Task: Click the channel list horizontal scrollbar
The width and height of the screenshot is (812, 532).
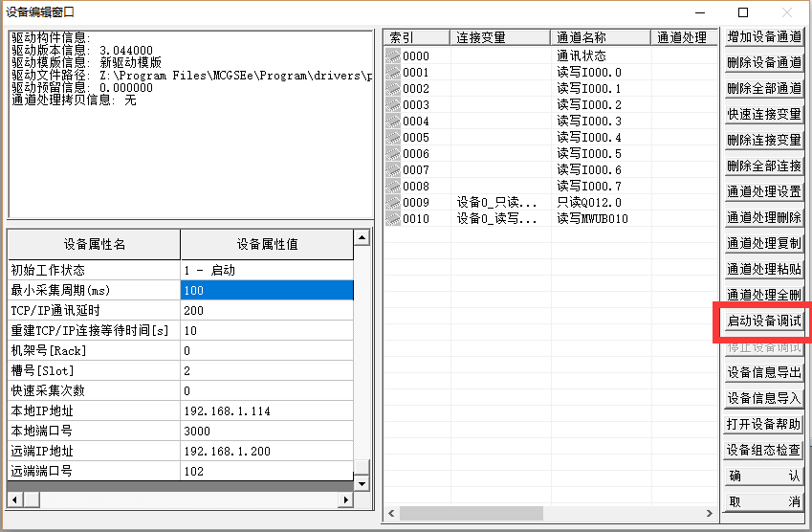Action: (550, 514)
